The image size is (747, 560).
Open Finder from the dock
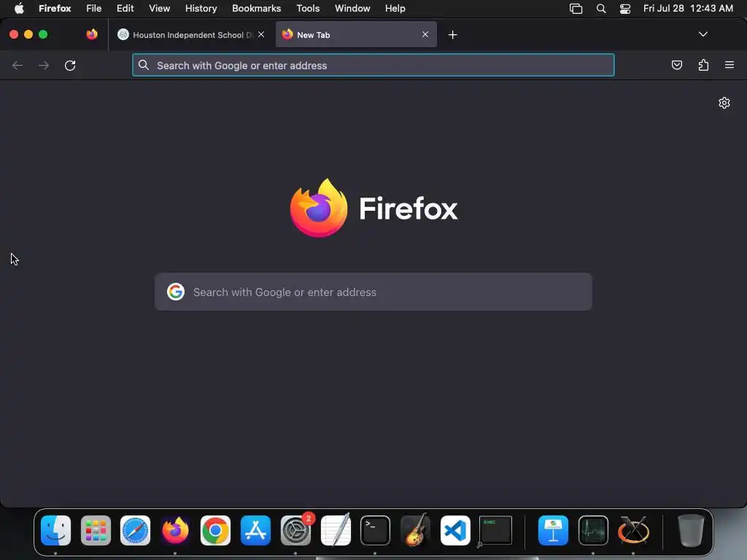pyautogui.click(x=55, y=530)
